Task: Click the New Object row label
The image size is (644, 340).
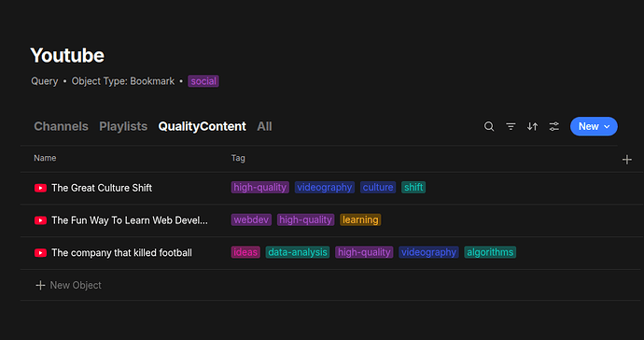Action: 76,285
